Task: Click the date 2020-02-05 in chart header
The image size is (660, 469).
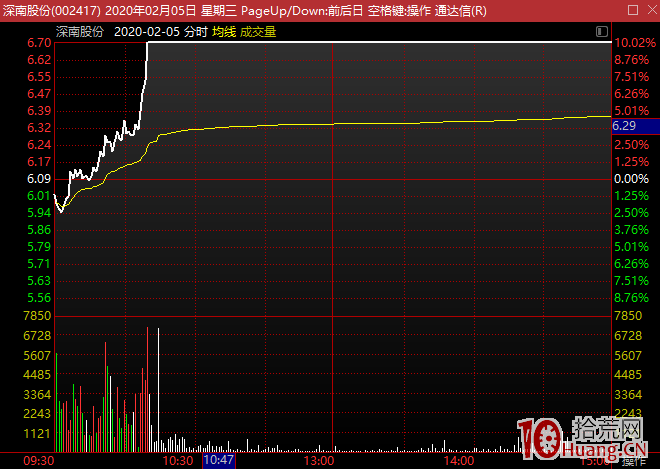Action: (x=147, y=32)
